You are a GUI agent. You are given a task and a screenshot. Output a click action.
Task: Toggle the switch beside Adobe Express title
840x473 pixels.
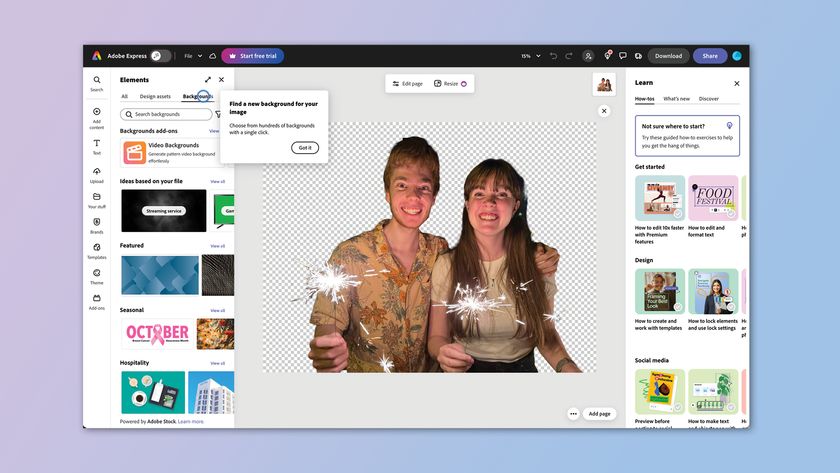[x=160, y=56]
